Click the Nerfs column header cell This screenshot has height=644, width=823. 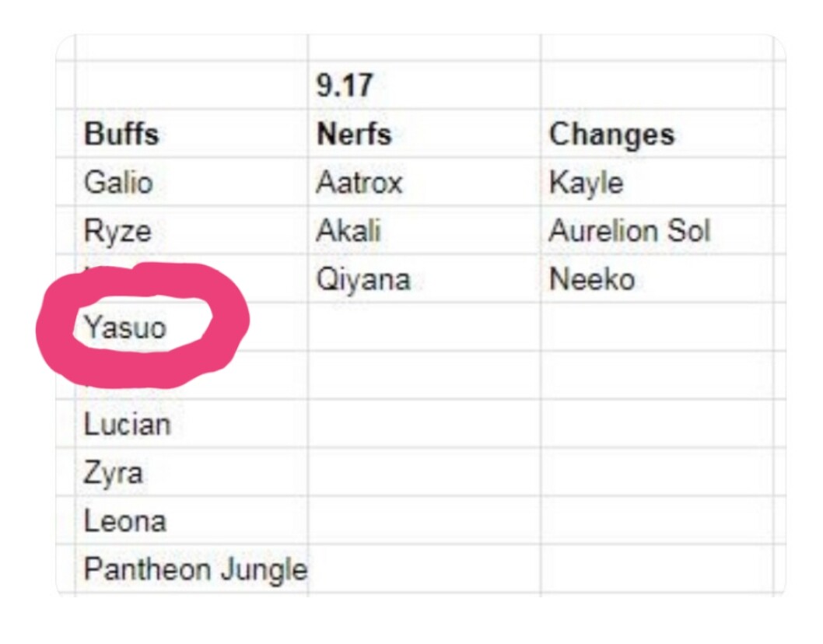point(424,133)
